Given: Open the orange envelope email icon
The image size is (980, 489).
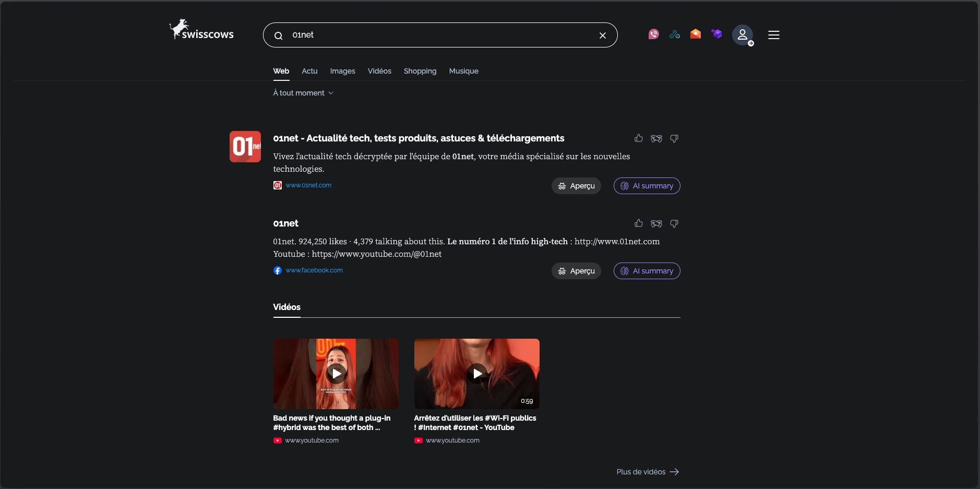Looking at the screenshot, I should pos(696,34).
